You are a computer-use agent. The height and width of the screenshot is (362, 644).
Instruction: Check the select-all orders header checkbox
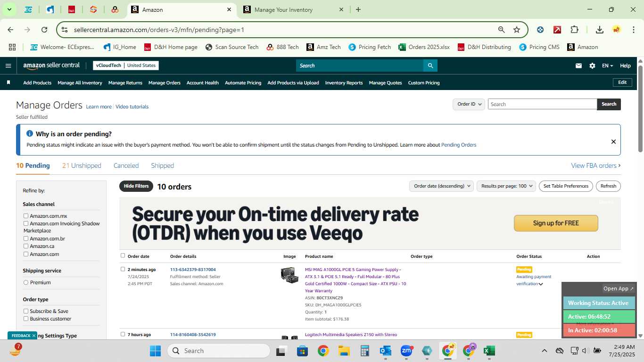coord(123,255)
